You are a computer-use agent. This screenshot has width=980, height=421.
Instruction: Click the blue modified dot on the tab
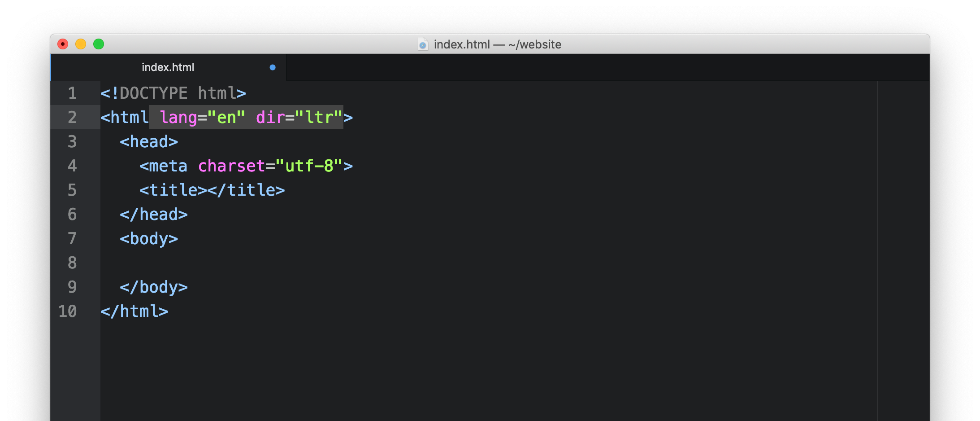(273, 67)
